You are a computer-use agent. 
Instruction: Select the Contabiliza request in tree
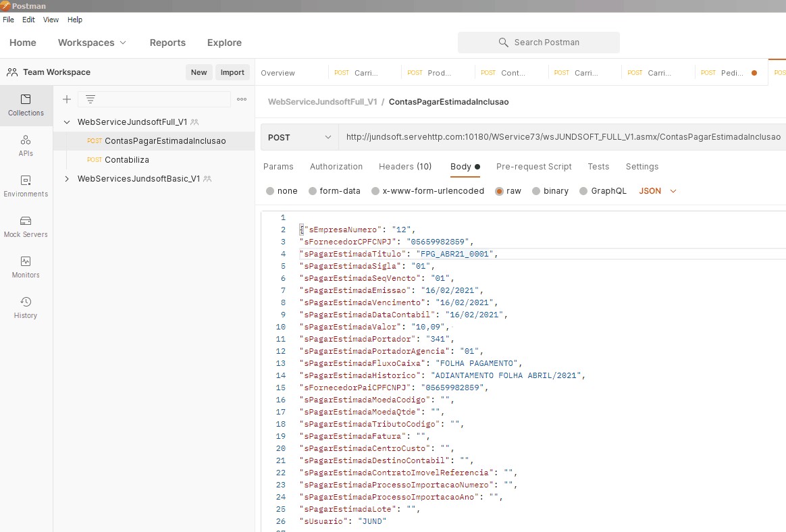click(x=127, y=160)
